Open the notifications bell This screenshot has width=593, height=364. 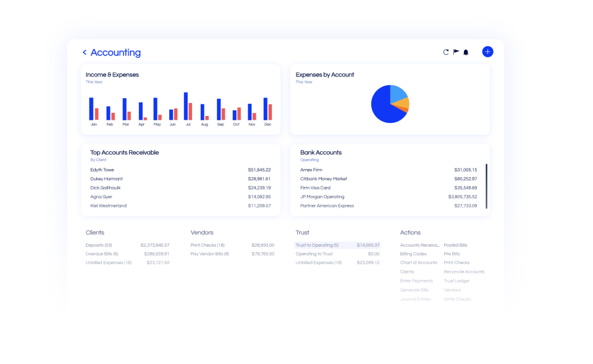click(466, 52)
